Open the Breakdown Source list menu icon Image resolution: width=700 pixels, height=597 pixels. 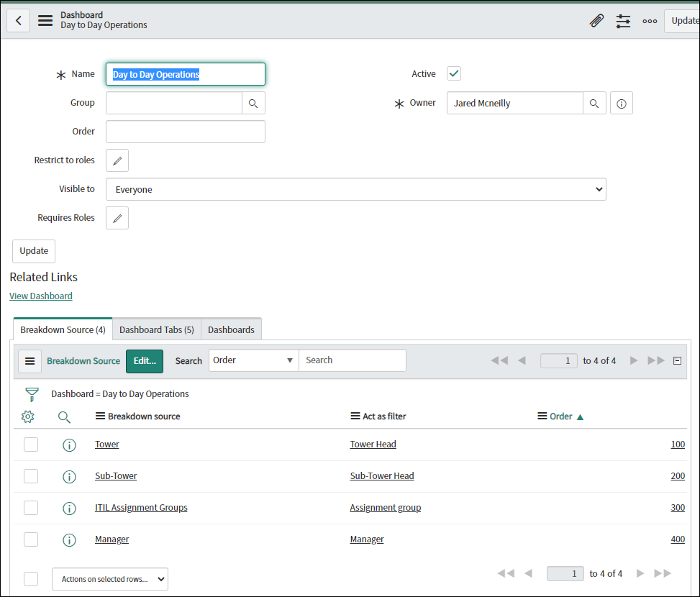30,361
